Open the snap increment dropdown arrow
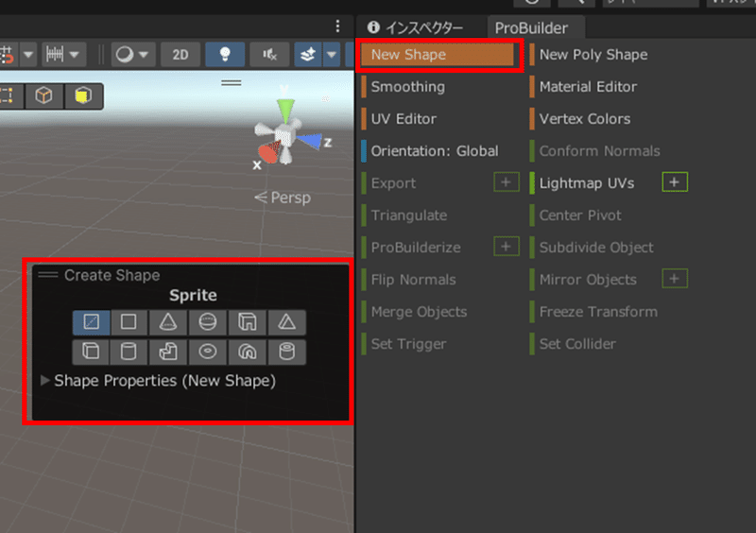The image size is (756, 533). [x=75, y=55]
